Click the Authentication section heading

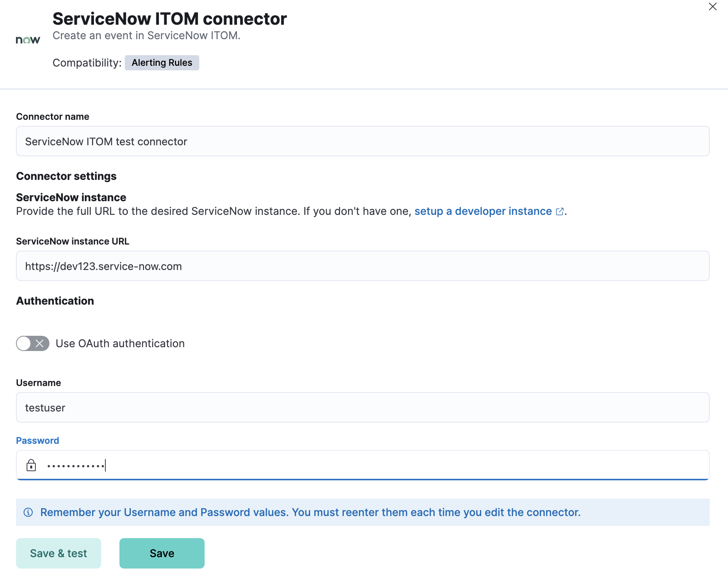point(55,301)
